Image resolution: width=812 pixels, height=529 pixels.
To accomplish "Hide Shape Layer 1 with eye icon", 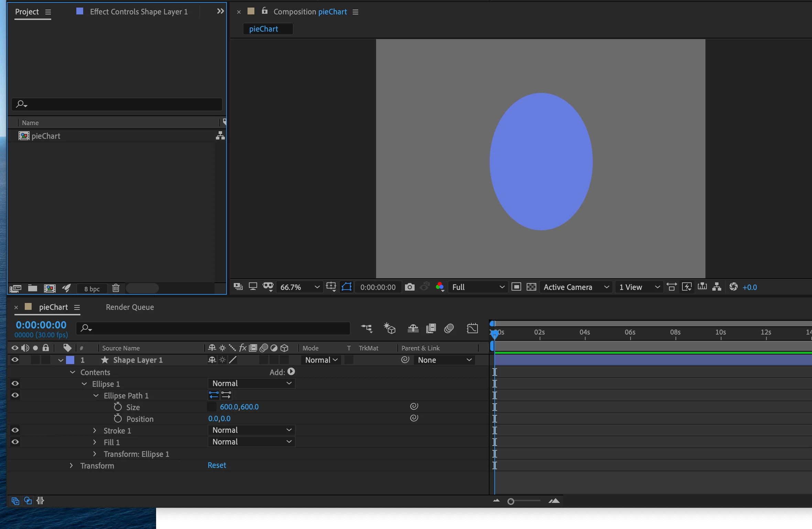I will pos(15,360).
